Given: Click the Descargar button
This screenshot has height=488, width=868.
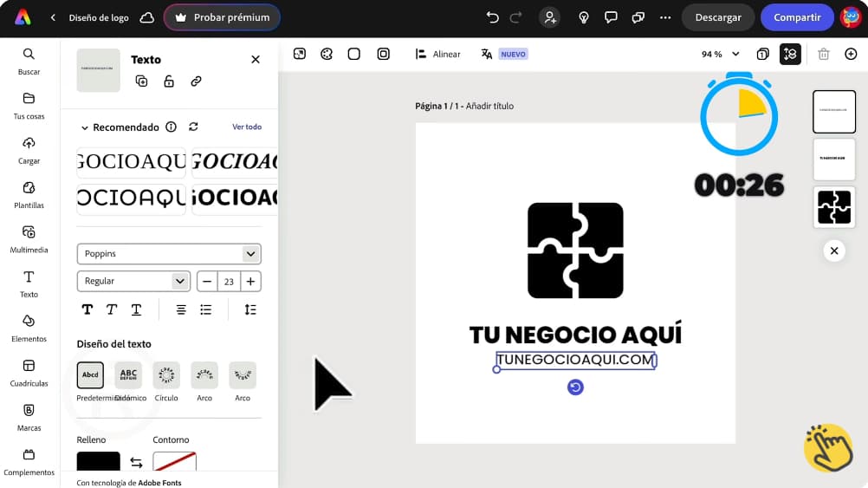Looking at the screenshot, I should pos(718,17).
